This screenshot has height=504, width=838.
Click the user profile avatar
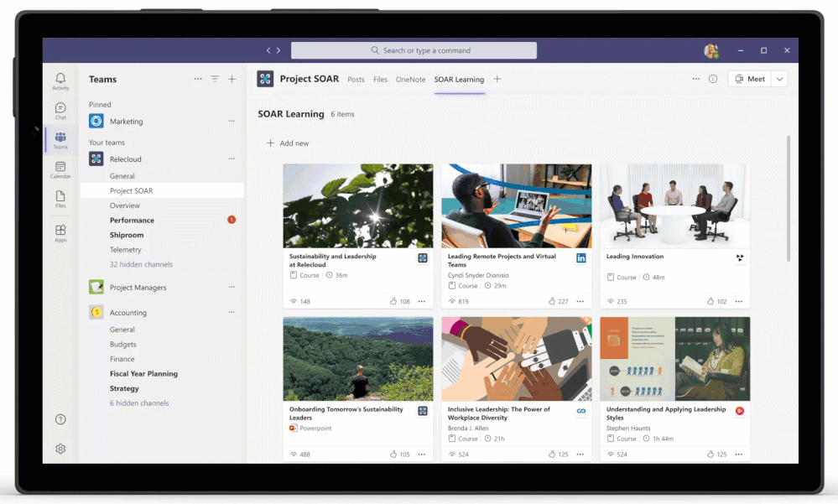click(710, 50)
